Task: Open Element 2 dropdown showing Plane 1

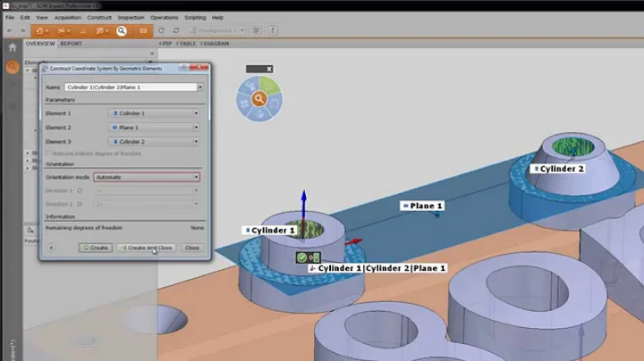Action: click(x=155, y=128)
